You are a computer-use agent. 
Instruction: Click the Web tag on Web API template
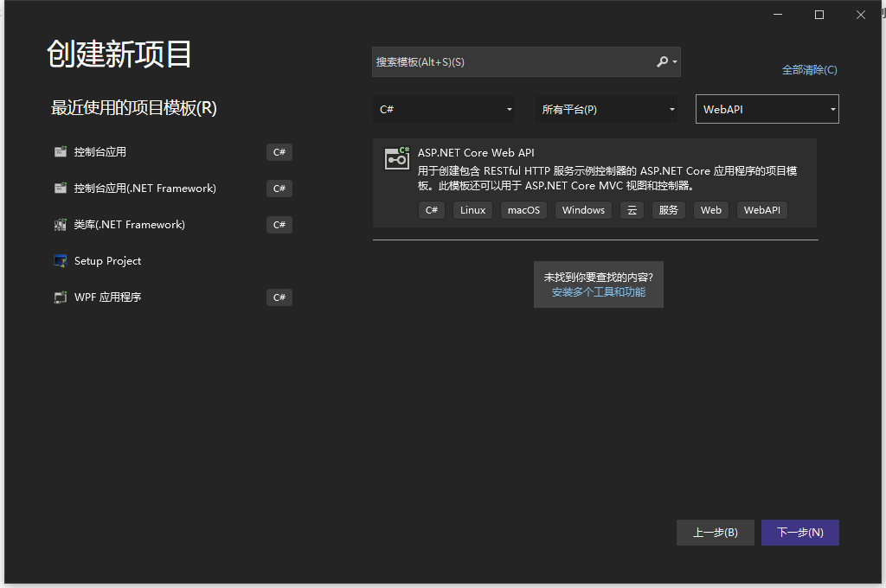click(711, 210)
